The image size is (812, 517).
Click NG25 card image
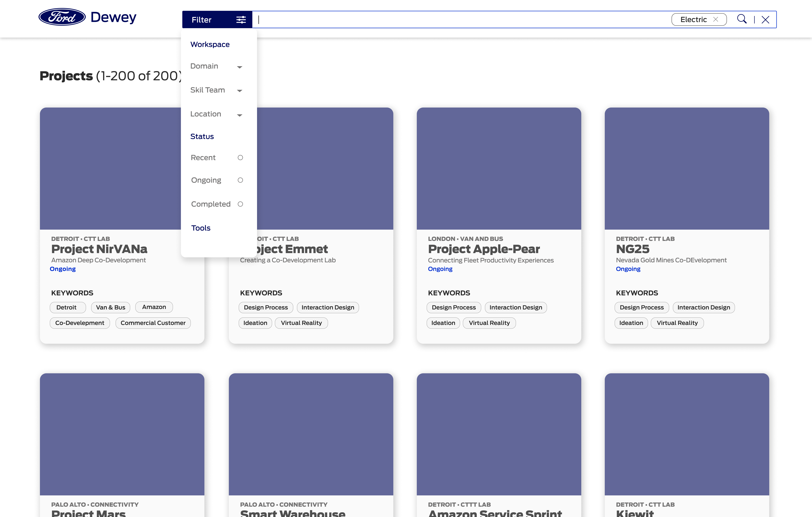pyautogui.click(x=687, y=169)
